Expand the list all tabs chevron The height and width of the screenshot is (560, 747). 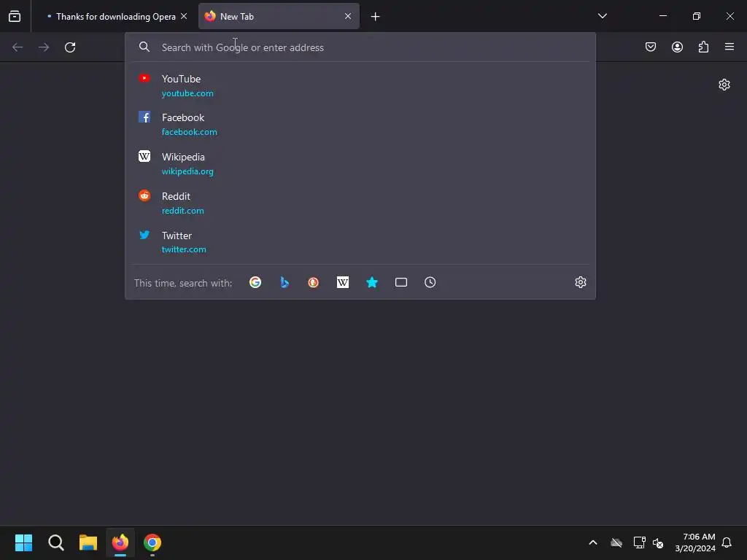coord(602,16)
